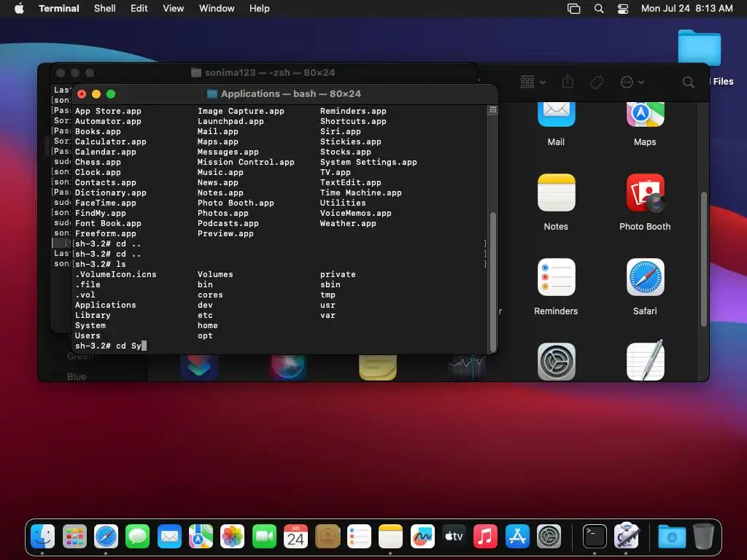This screenshot has width=747, height=560.
Task: Open Automator in the Dock
Action: coord(626,536)
